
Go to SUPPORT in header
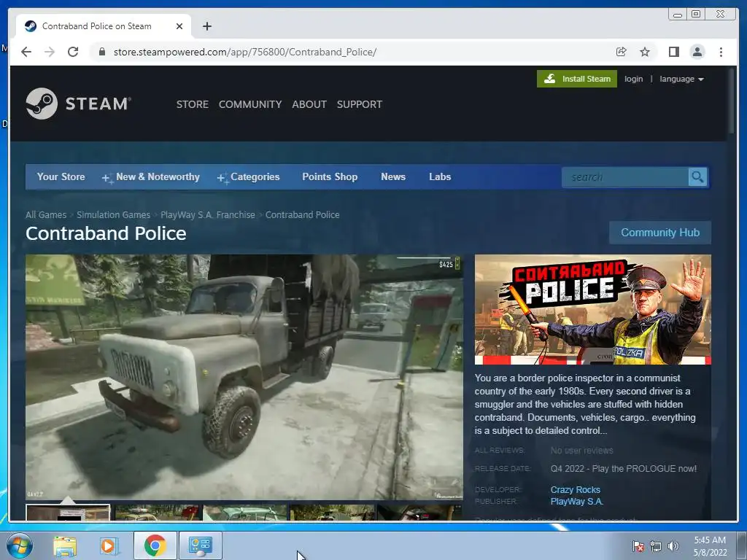[359, 104]
